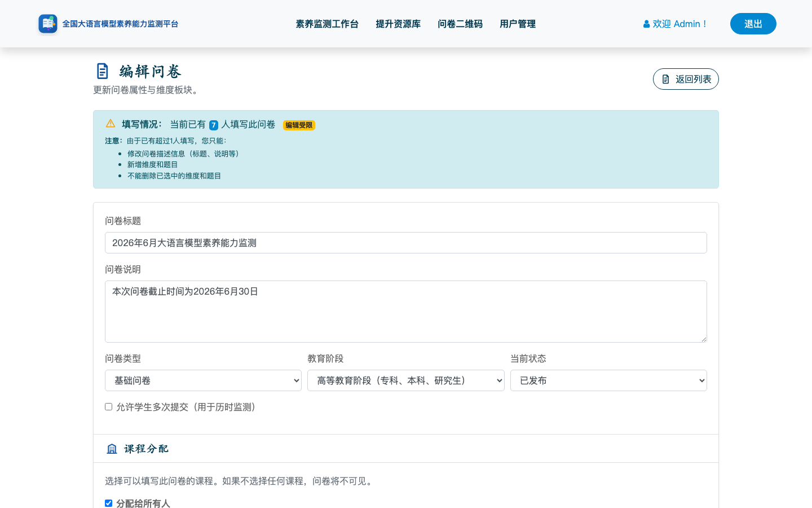Click the 问卷标题 input field

(406, 243)
